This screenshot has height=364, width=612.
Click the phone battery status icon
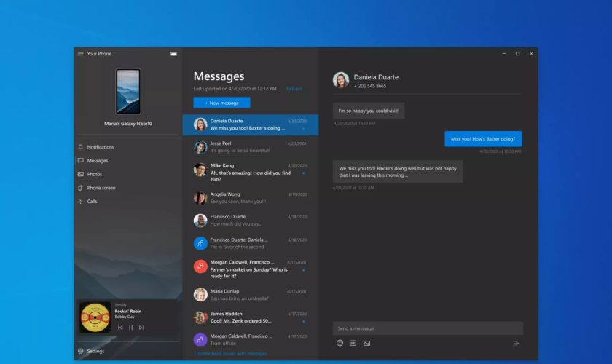(x=173, y=54)
